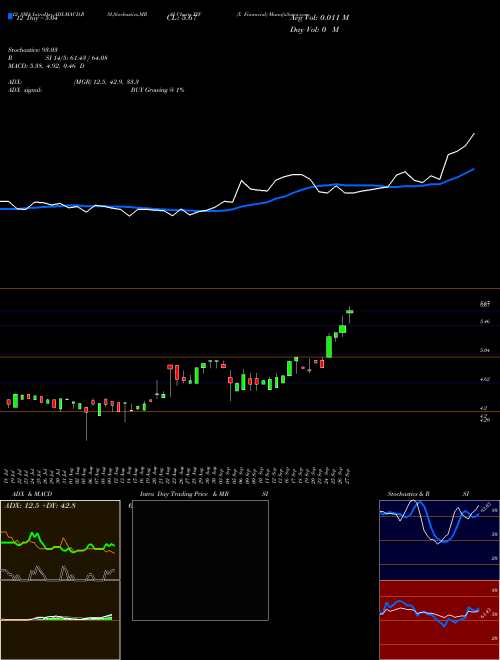Viewport: 500px width, 660px height.
Task: Click the 'Stochastics & R' panel title
Action: point(408,494)
